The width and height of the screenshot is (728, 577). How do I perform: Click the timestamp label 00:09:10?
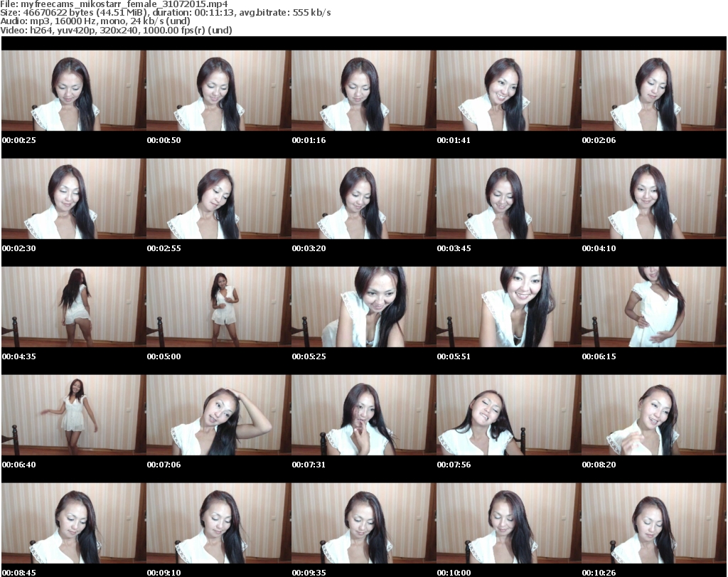[164, 573]
